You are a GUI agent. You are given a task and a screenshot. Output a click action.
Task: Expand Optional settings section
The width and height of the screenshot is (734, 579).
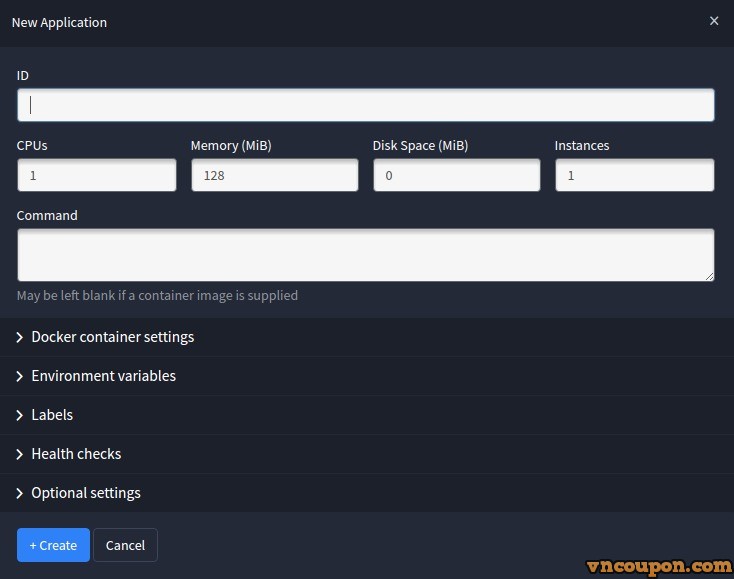(367, 492)
